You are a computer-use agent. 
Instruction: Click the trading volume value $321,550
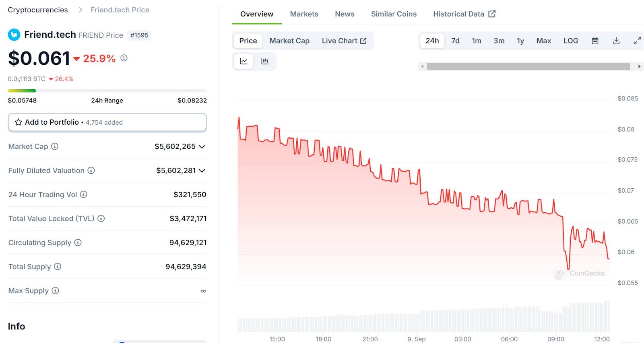(190, 195)
